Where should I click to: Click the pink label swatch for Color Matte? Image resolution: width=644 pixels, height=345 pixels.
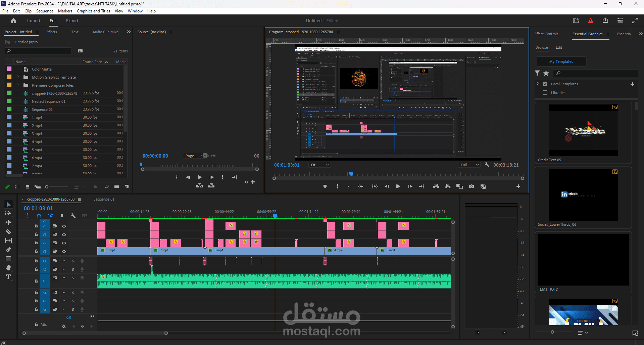click(9, 69)
